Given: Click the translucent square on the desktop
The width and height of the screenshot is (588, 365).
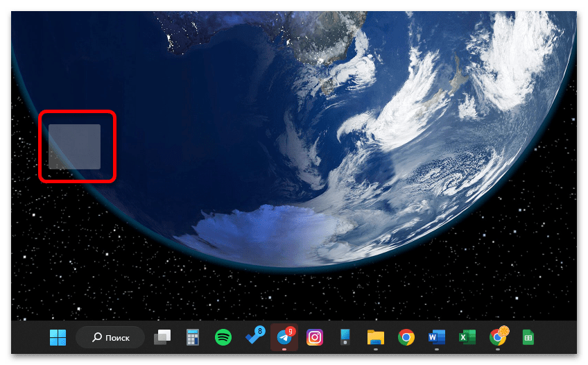Looking at the screenshot, I should tap(75, 146).
